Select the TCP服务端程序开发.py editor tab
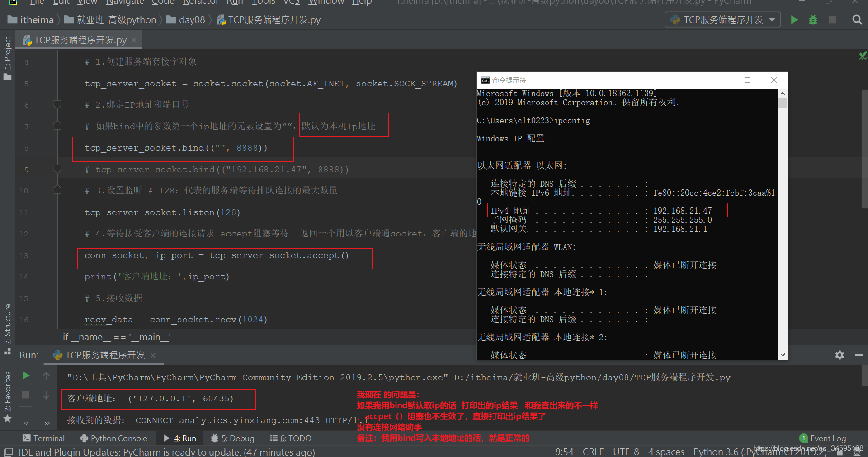Screen dimensions: 868x457 80,40
